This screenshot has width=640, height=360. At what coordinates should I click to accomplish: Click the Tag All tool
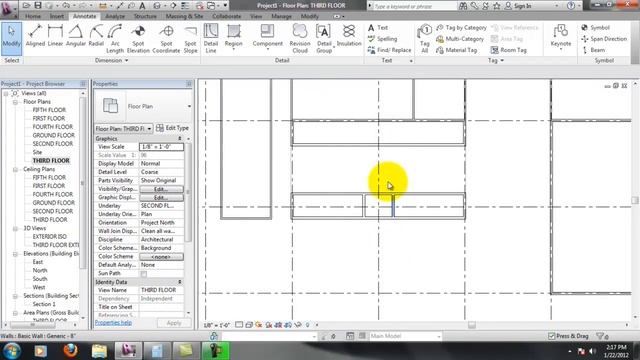click(x=424, y=39)
